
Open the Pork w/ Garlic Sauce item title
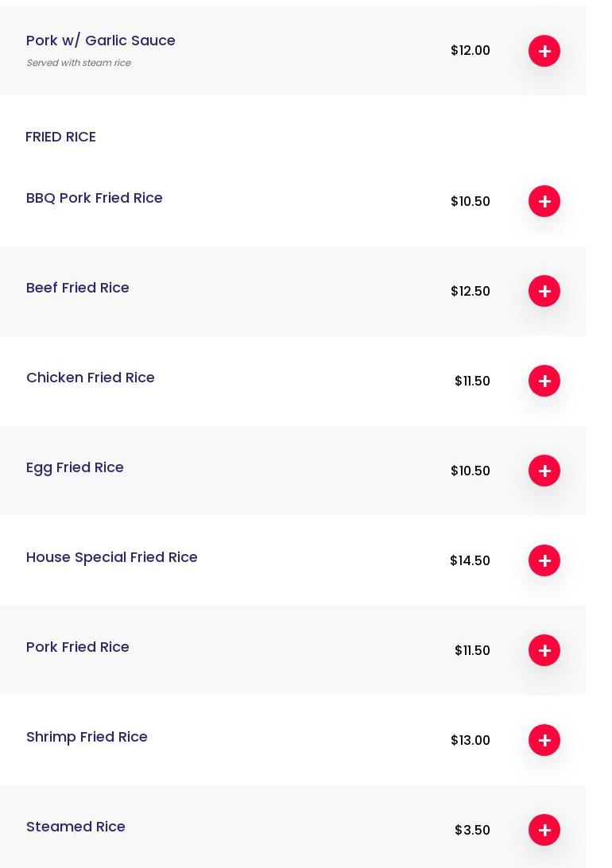(101, 41)
